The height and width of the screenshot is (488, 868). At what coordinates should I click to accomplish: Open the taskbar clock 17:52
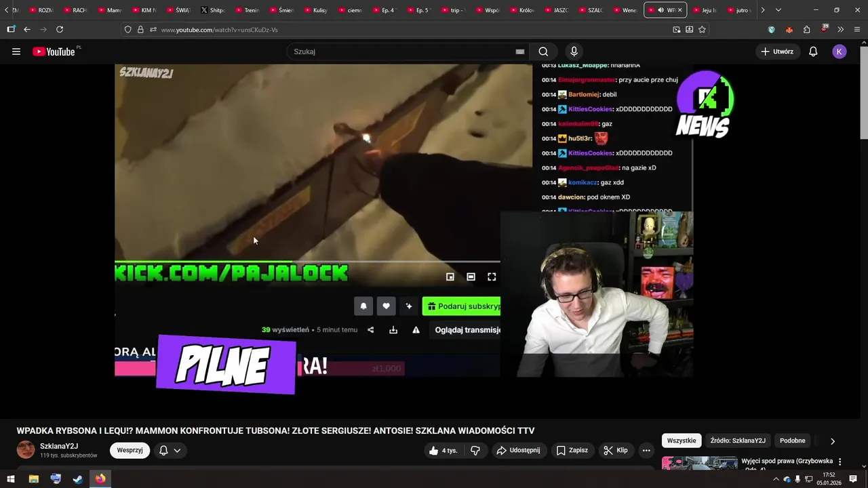[x=829, y=479]
